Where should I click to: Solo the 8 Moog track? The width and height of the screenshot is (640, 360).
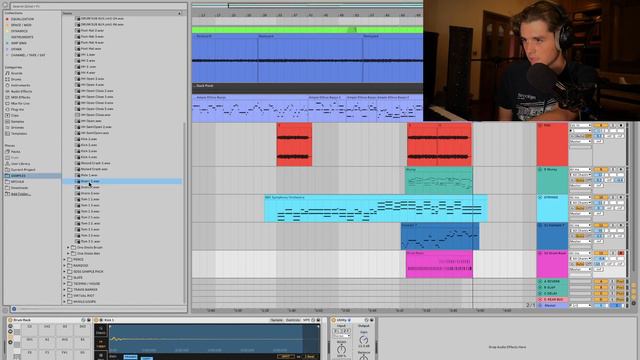(x=613, y=169)
